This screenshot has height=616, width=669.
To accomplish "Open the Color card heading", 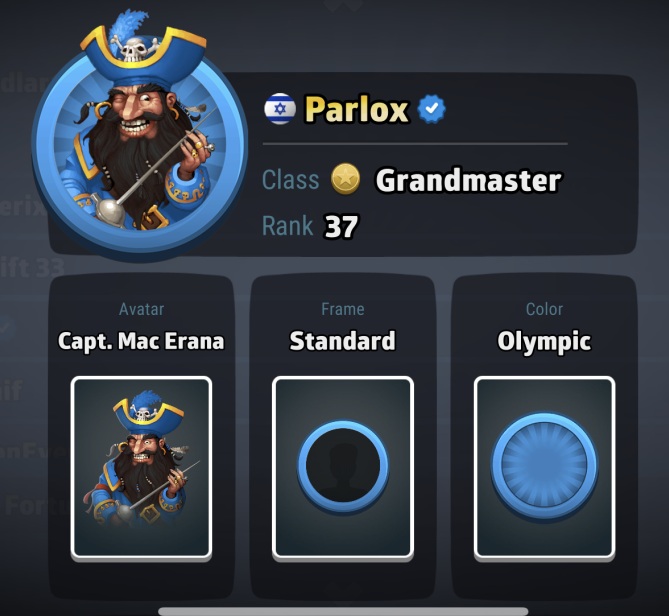I will click(544, 309).
